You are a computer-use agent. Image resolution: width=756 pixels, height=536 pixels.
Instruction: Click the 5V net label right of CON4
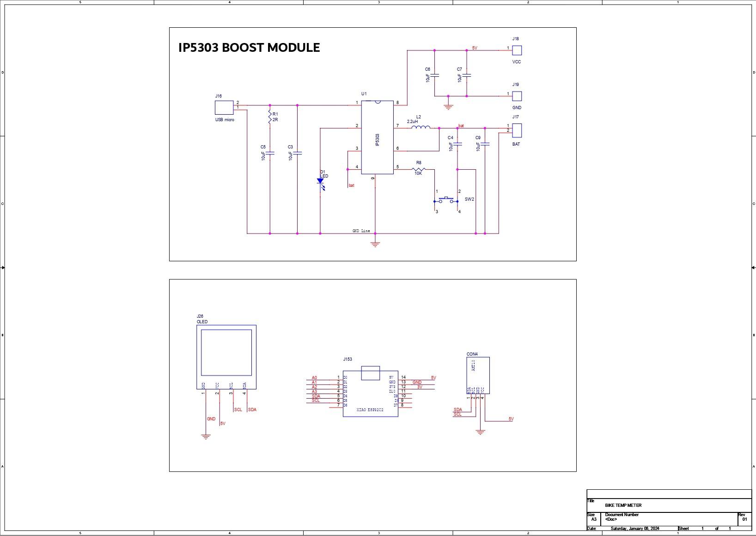click(511, 419)
